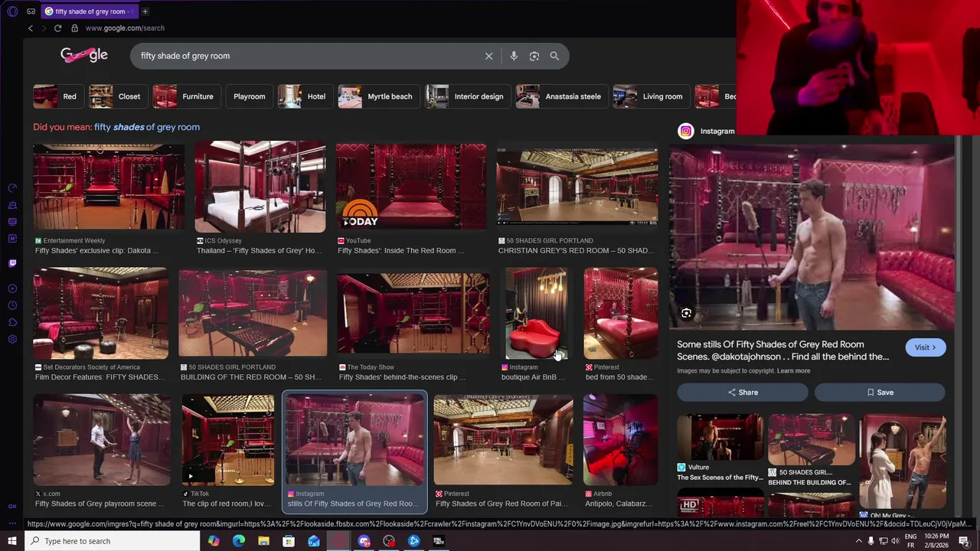Open Copilot from the taskbar
Screen dimensions: 980x551
(214, 541)
